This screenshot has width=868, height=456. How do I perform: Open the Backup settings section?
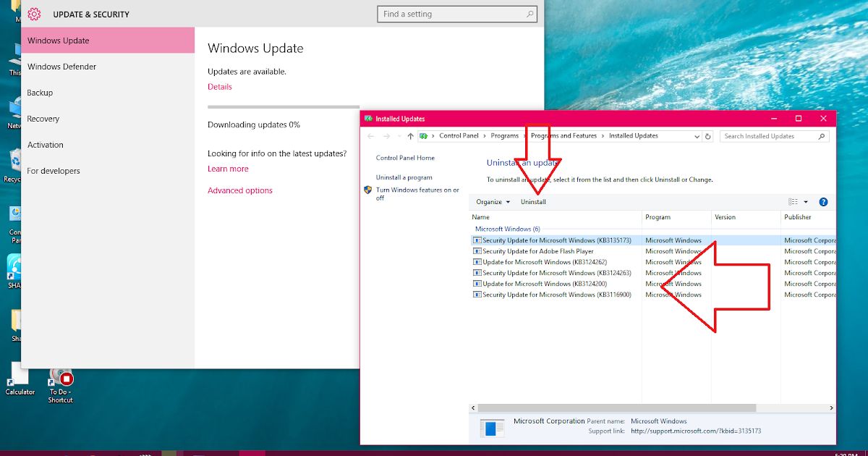108,93
